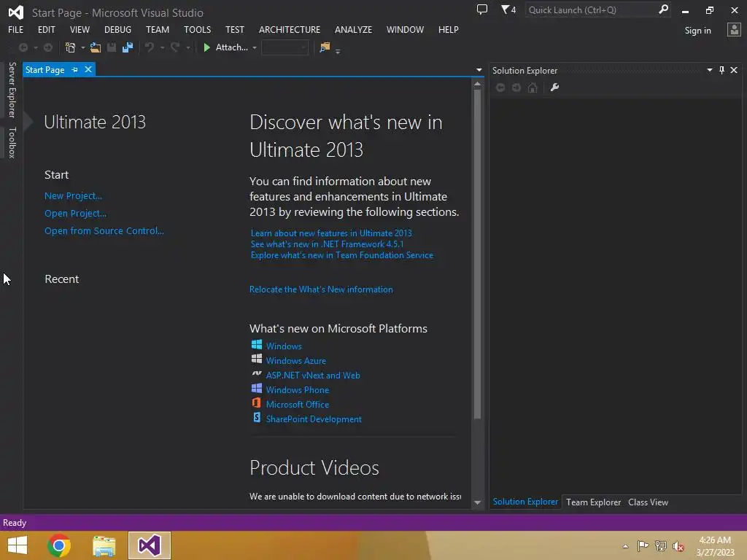Click Learn about new features in Ultimate 2013

pos(331,233)
